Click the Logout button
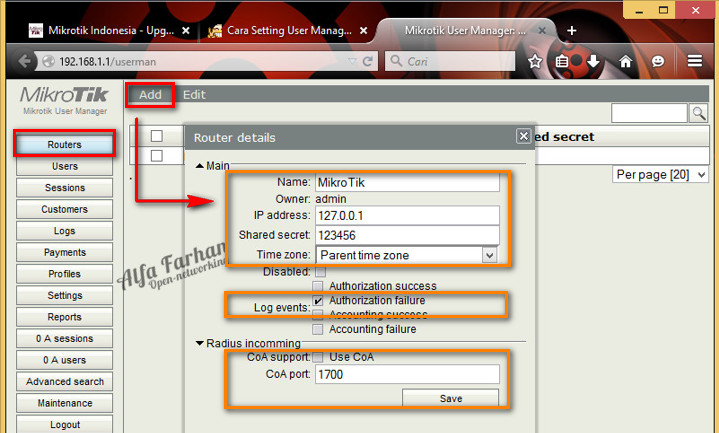Image resolution: width=719 pixels, height=433 pixels. pyautogui.click(x=64, y=425)
